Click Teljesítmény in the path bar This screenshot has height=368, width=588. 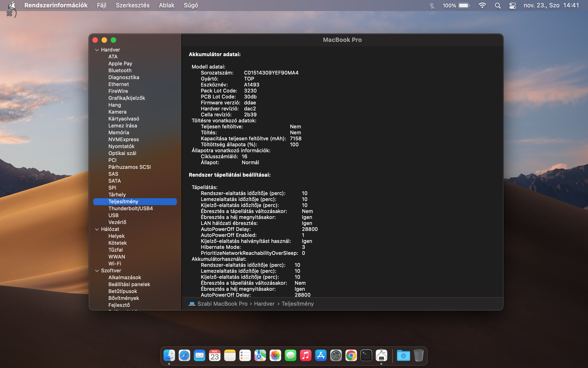click(x=298, y=304)
